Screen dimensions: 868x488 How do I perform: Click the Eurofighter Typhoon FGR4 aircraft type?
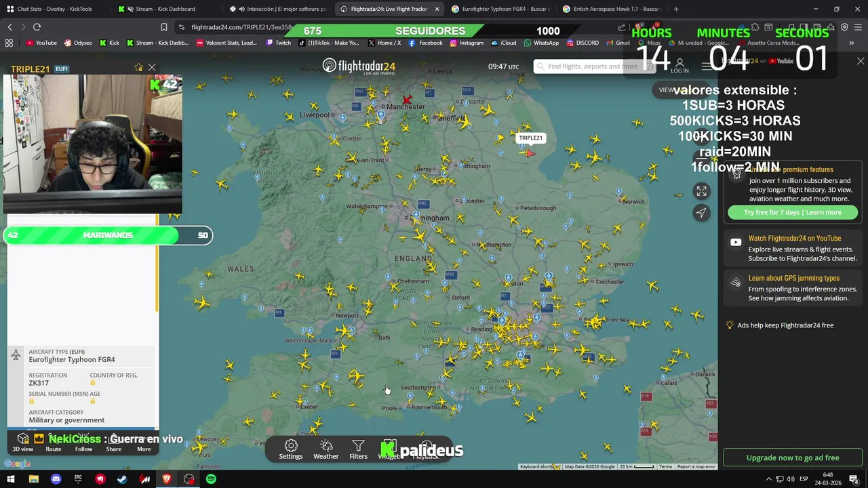71,360
